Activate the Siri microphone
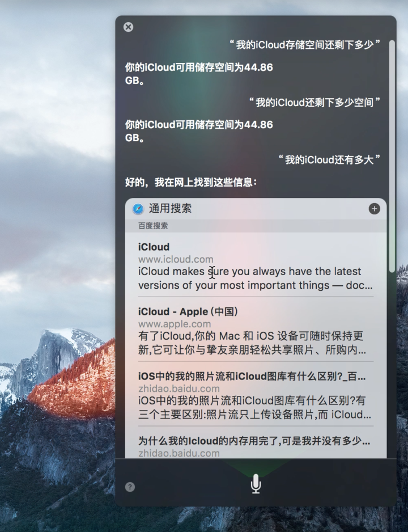408x532 pixels. coord(256,483)
